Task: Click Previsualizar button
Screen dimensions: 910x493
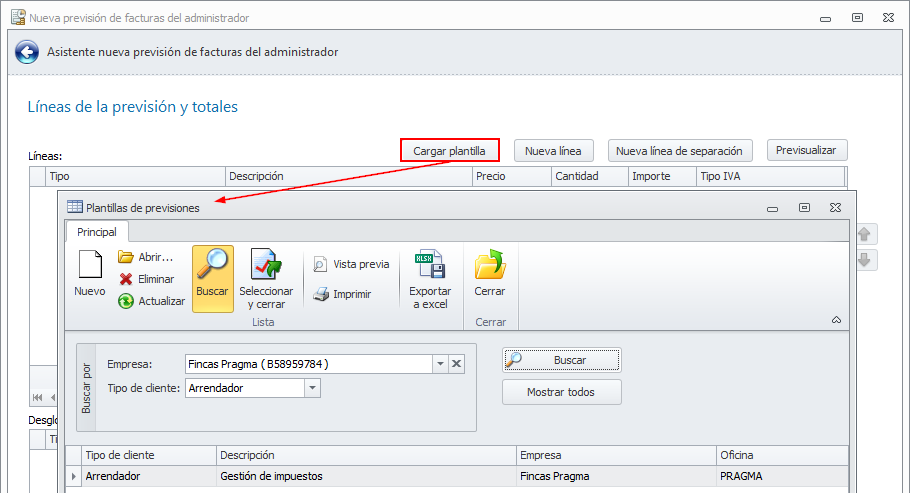Action: pos(807,150)
